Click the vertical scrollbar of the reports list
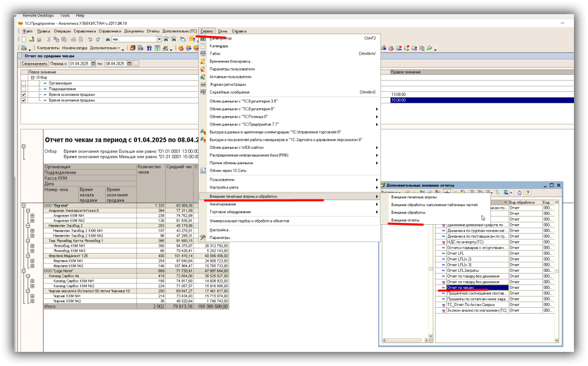 click(x=556, y=271)
